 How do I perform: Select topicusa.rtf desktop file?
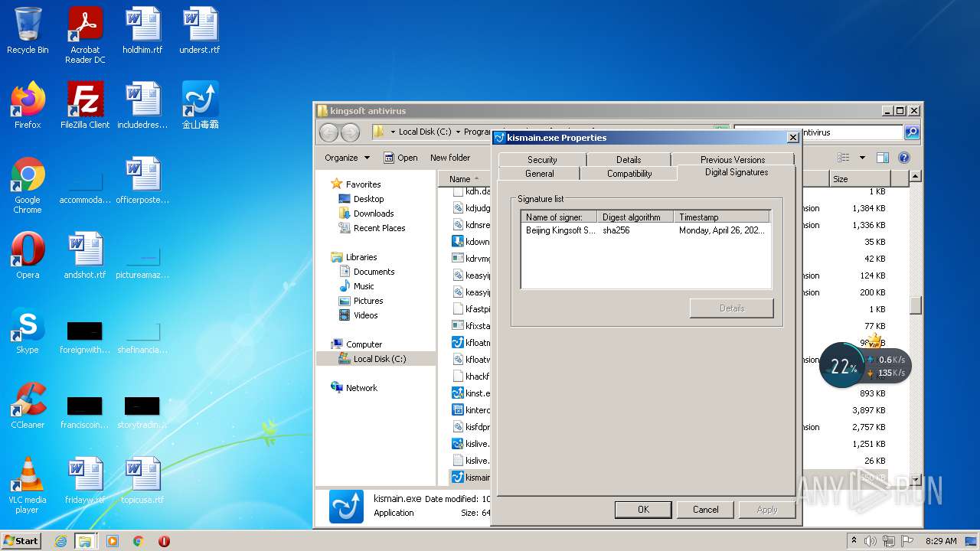click(142, 481)
